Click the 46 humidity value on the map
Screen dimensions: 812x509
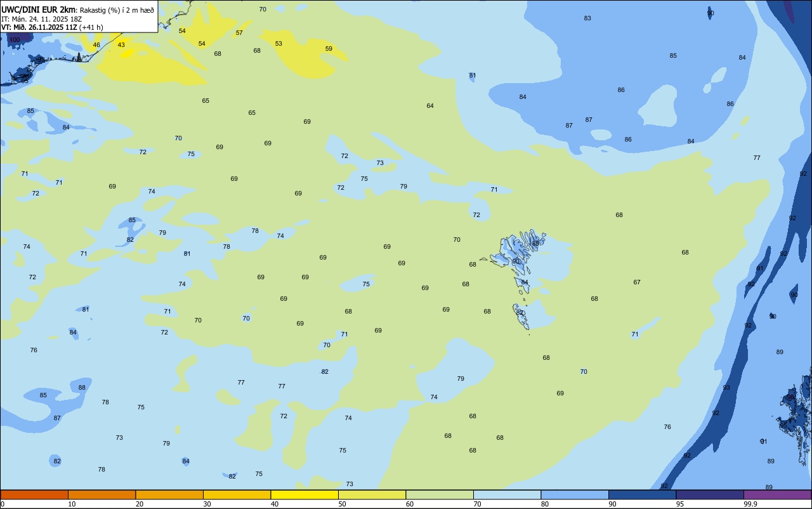click(96, 44)
